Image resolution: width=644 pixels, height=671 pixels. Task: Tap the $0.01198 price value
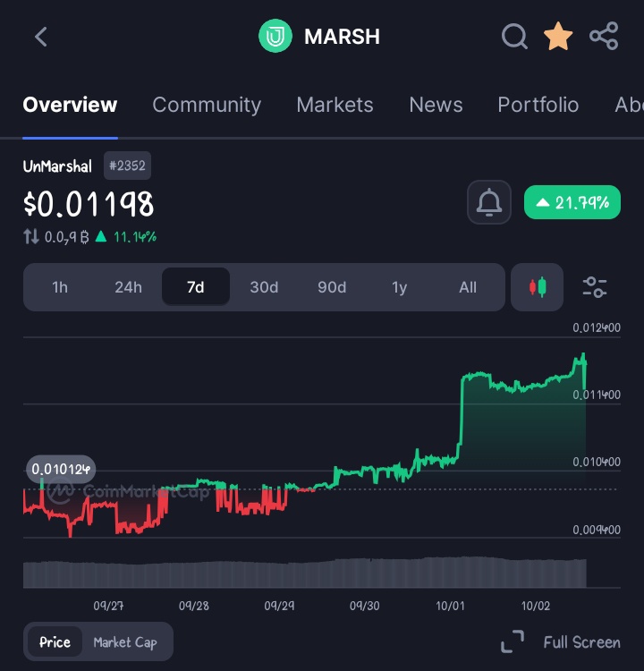coord(89,204)
